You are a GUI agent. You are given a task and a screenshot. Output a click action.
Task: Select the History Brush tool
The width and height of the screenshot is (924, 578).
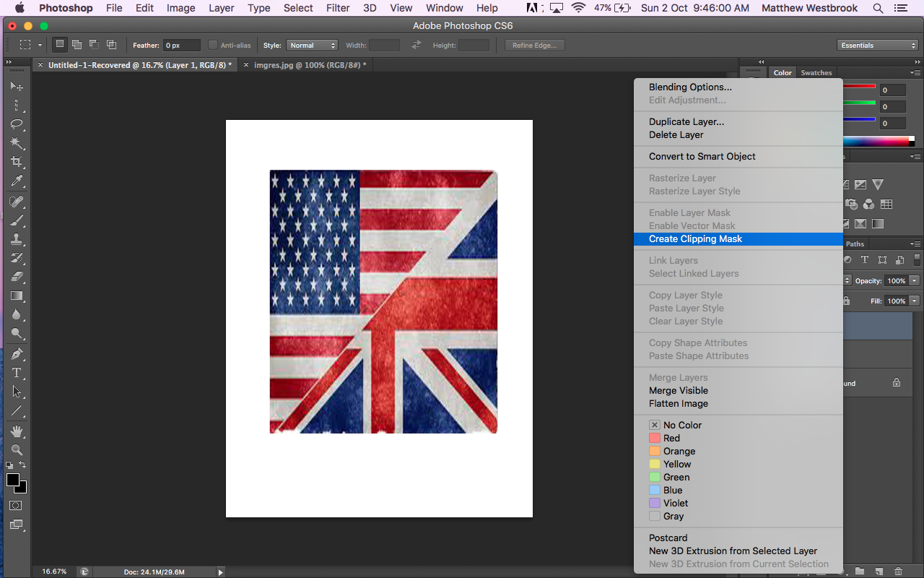tap(17, 258)
